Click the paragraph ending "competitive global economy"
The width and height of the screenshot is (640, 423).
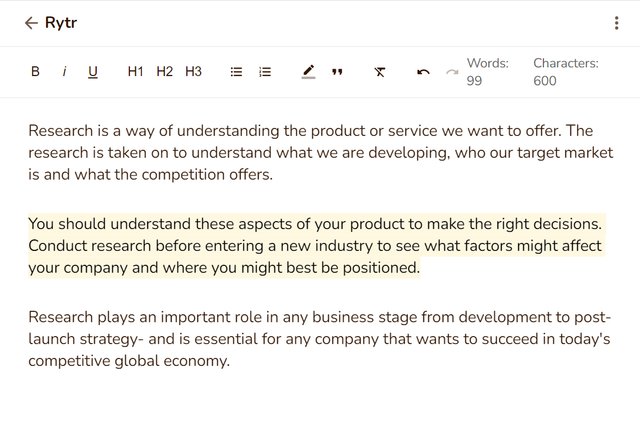point(320,339)
